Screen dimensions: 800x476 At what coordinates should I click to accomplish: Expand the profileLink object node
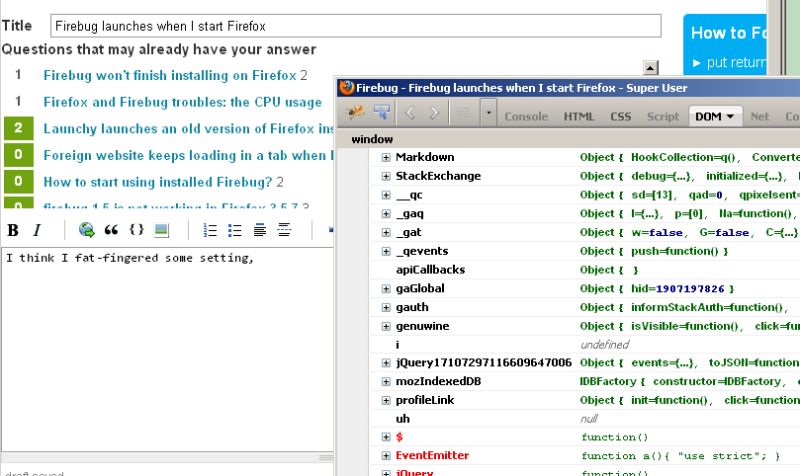(x=386, y=400)
